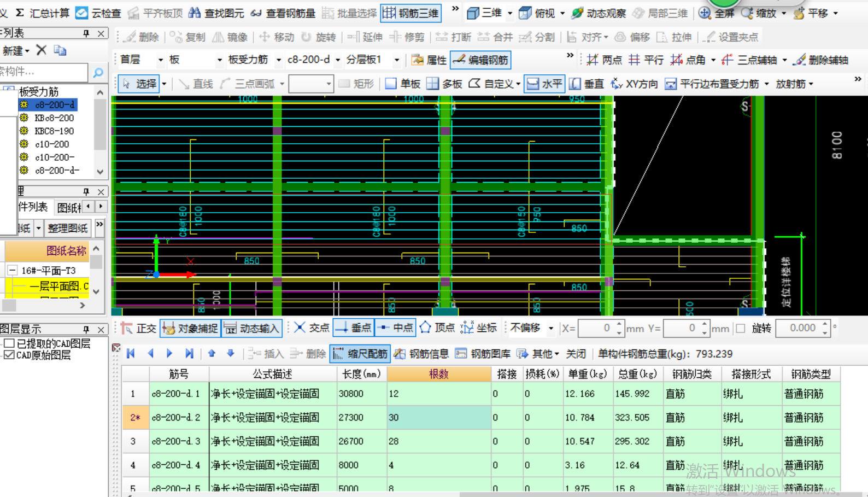Move rebar row up arrow
The image size is (868, 497).
click(212, 354)
